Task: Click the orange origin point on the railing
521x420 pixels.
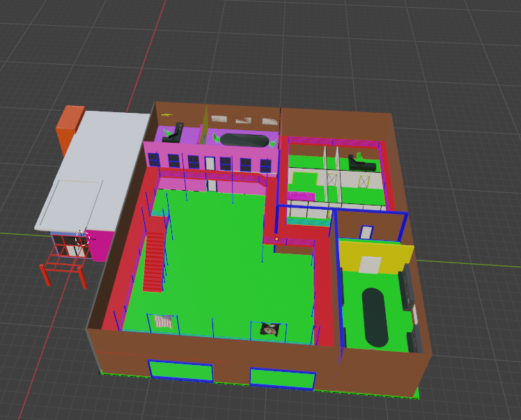Action: pos(277,239)
